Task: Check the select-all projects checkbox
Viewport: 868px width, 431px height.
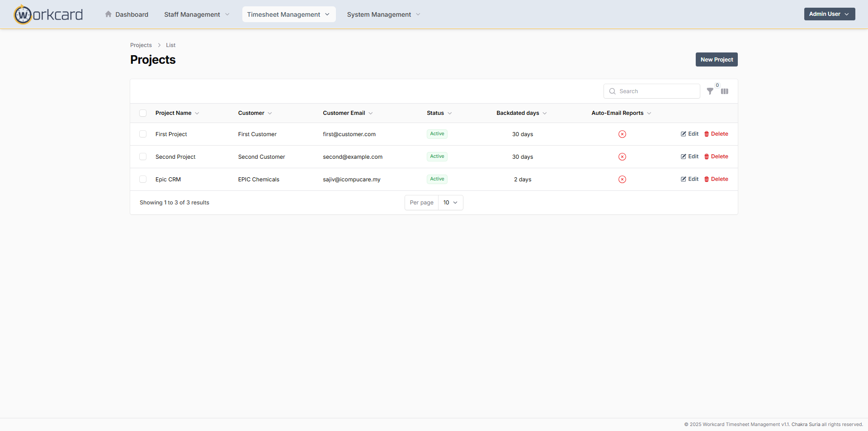Action: [x=143, y=113]
